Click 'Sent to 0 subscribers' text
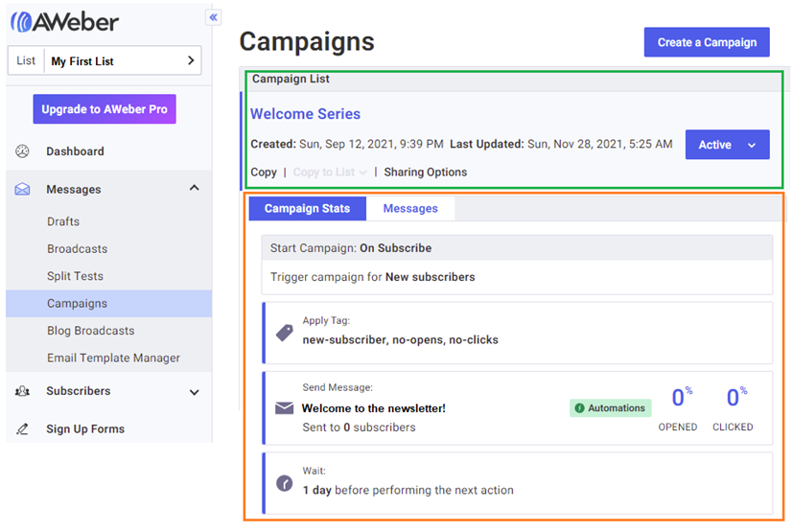793x532 pixels. click(x=359, y=428)
